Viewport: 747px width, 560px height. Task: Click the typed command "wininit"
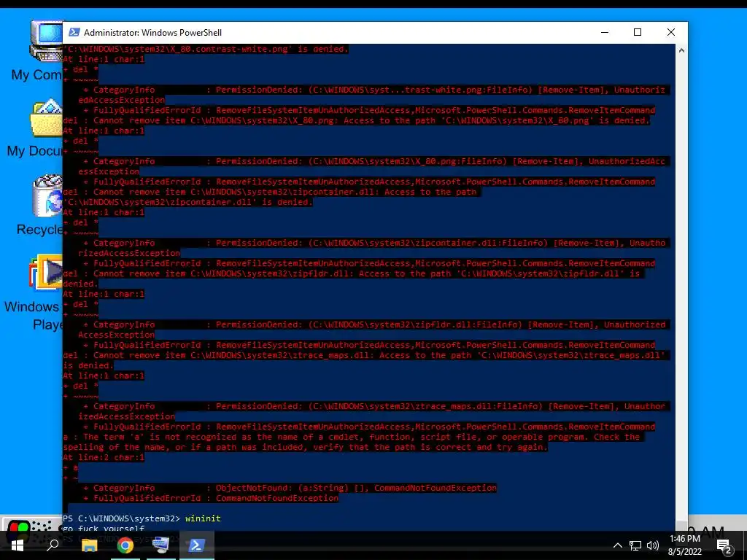pos(203,518)
